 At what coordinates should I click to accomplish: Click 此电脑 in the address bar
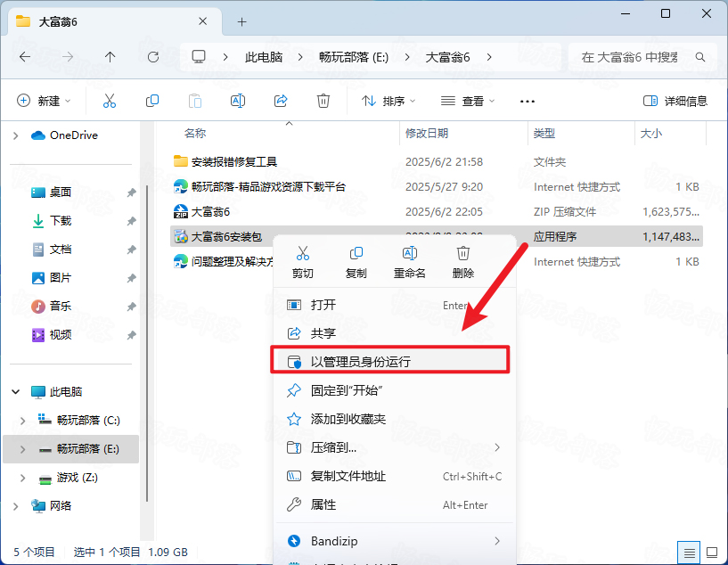(x=264, y=57)
